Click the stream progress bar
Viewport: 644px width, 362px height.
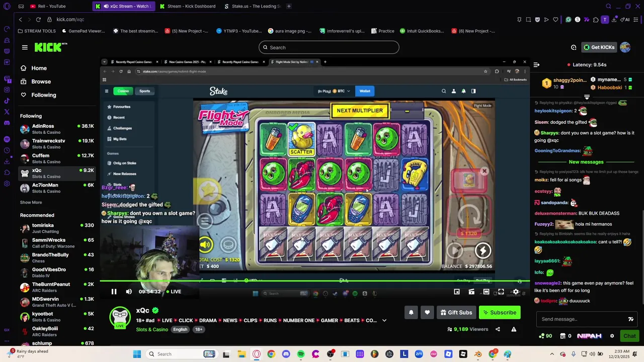click(314, 281)
